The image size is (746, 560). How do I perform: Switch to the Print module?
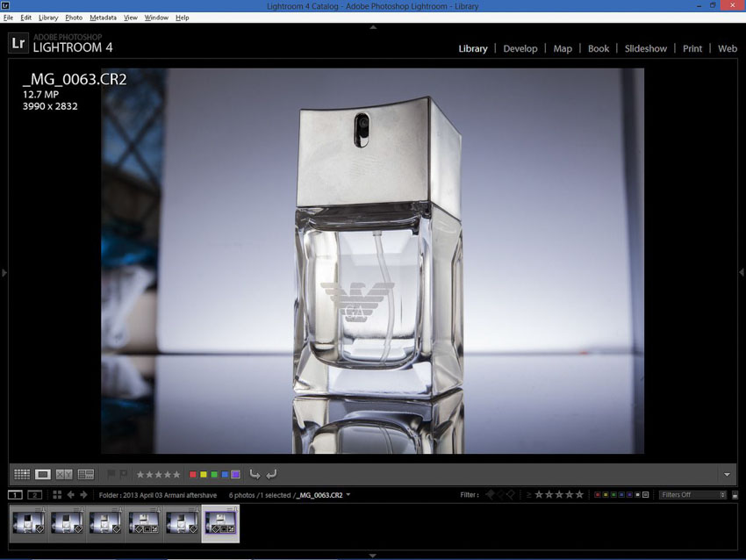(692, 48)
